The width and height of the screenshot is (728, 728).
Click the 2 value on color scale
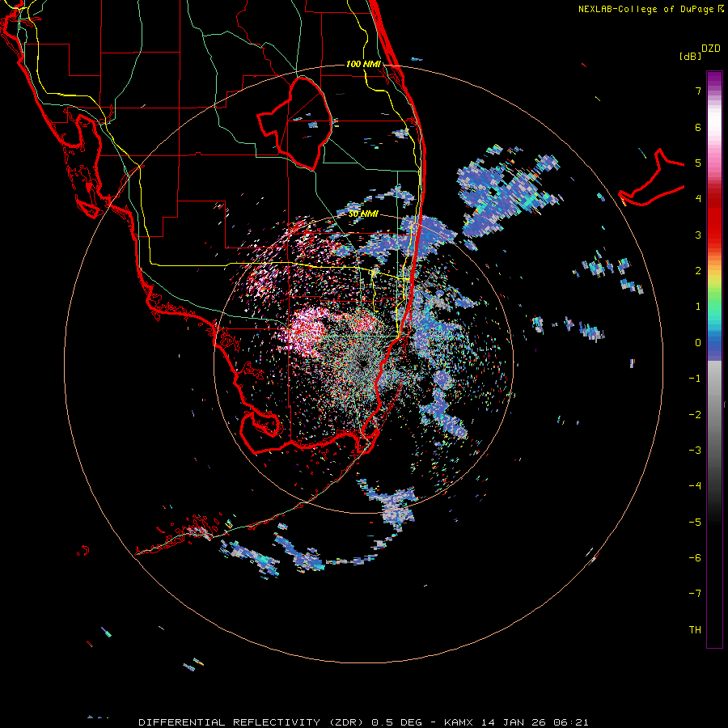[698, 271]
